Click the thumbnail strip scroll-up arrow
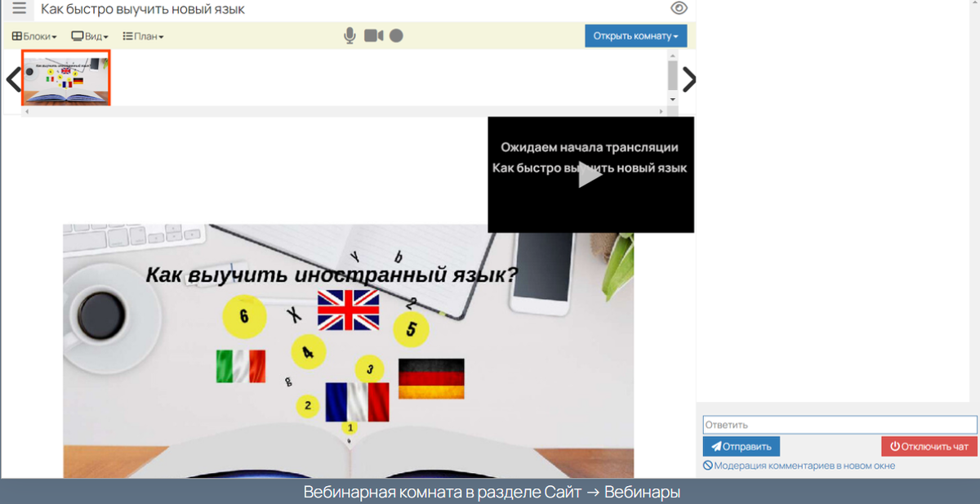Viewport: 980px width, 504px height. click(x=672, y=56)
